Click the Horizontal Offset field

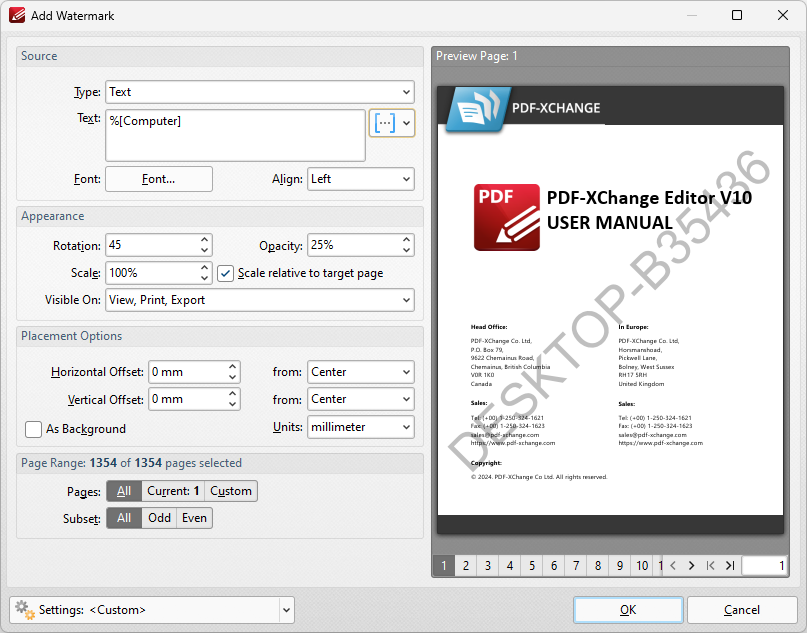click(187, 372)
